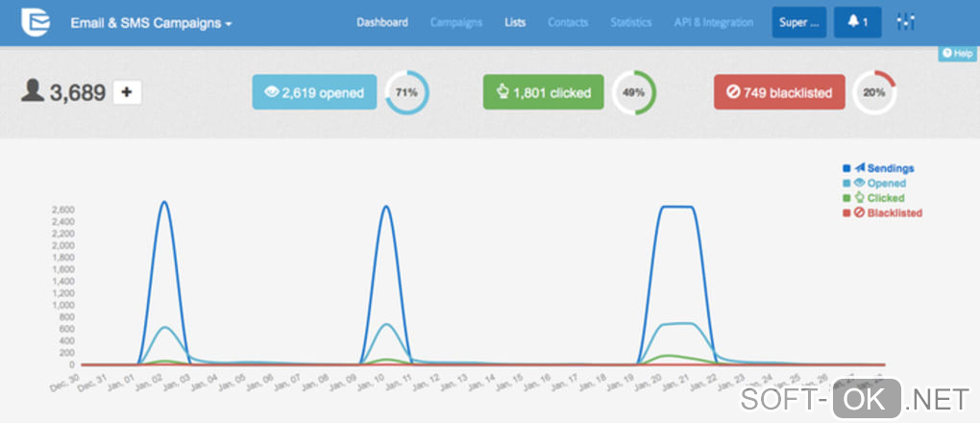Expand the Email & SMS Campaigns dropdown
Viewport: 980px width, 423px height.
tap(151, 24)
